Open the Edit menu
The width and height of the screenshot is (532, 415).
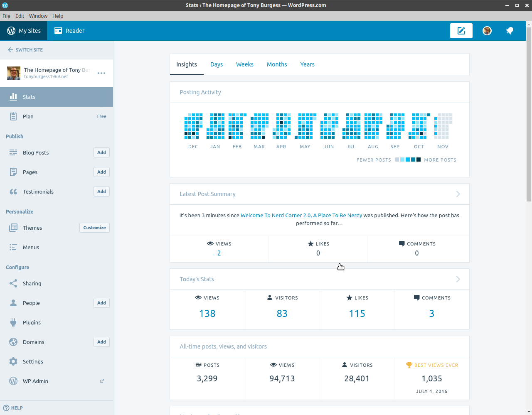tap(20, 16)
